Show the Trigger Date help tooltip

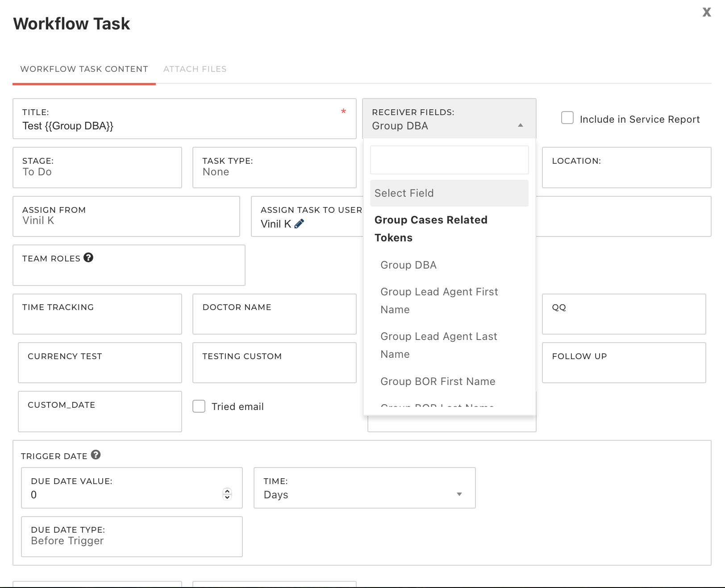(x=96, y=455)
